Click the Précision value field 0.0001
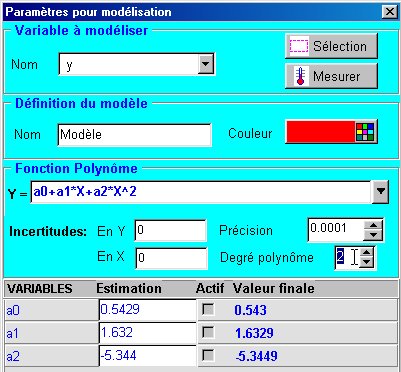 coord(335,229)
